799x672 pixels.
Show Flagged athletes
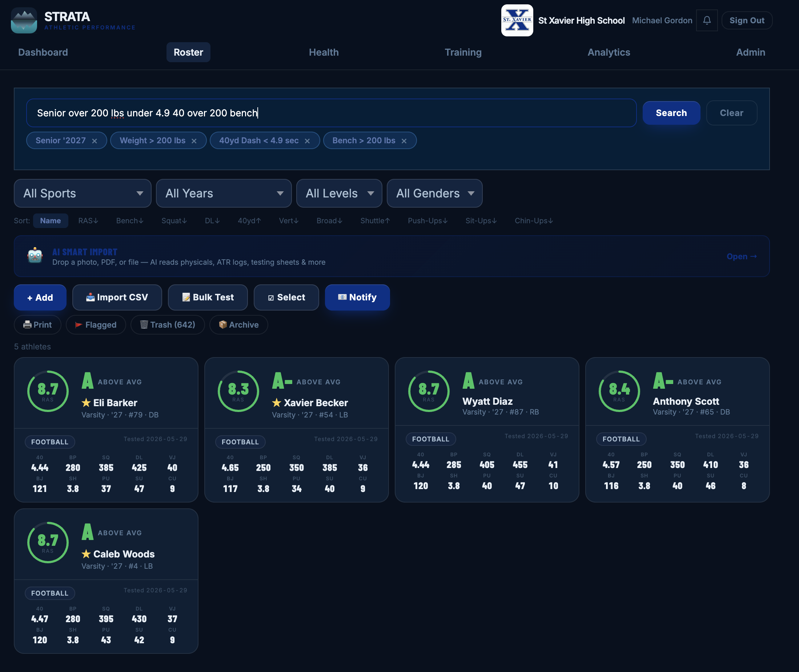point(96,325)
